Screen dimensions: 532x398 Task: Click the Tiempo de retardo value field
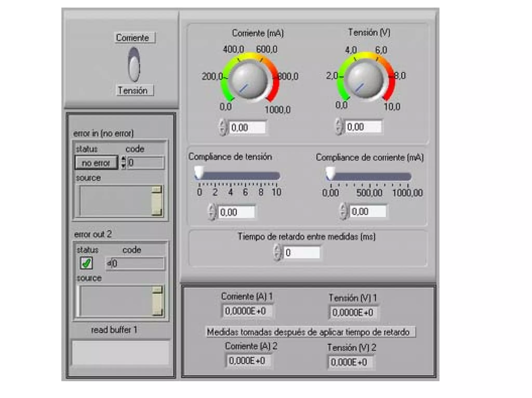pos(302,253)
